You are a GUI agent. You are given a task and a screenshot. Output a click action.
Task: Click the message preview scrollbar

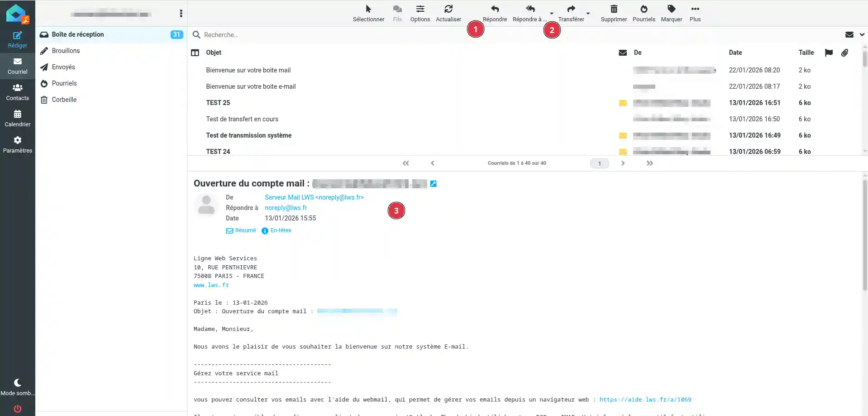[x=865, y=235]
